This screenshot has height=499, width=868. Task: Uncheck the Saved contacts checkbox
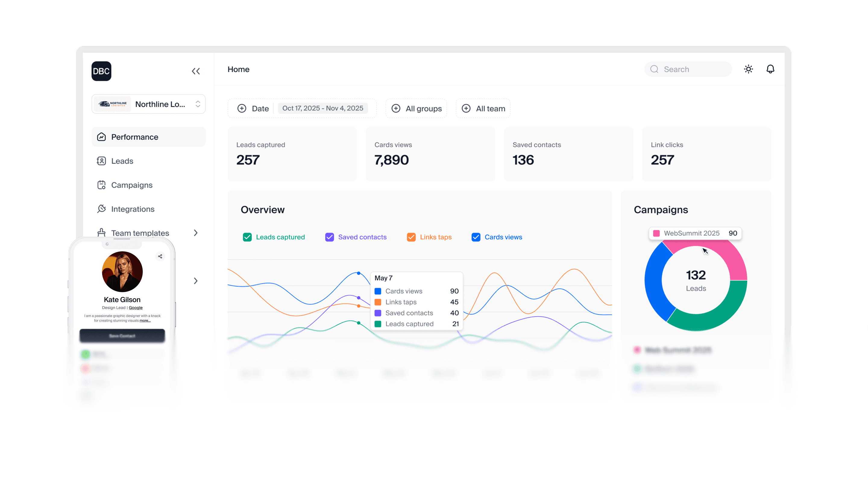point(329,237)
